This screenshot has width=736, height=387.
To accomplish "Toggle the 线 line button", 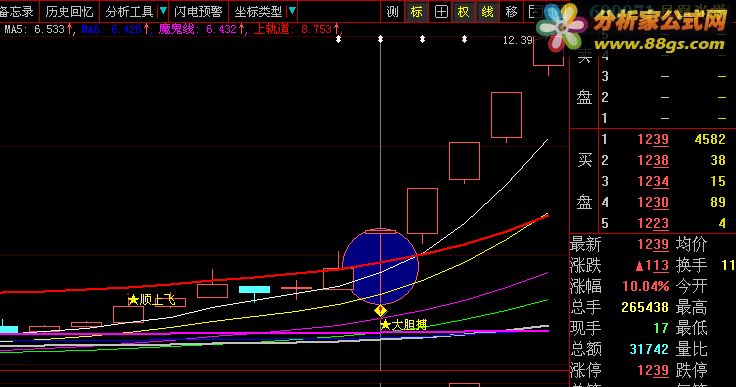I will click(x=488, y=12).
